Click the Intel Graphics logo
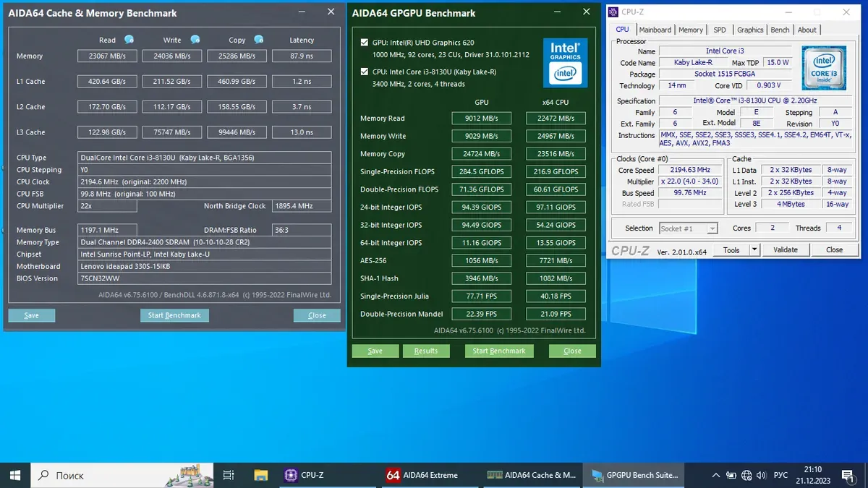The width and height of the screenshot is (868, 488). click(x=565, y=62)
